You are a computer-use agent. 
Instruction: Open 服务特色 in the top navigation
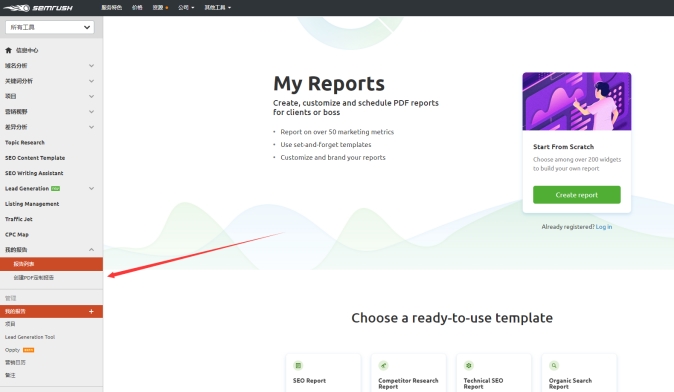(x=111, y=8)
